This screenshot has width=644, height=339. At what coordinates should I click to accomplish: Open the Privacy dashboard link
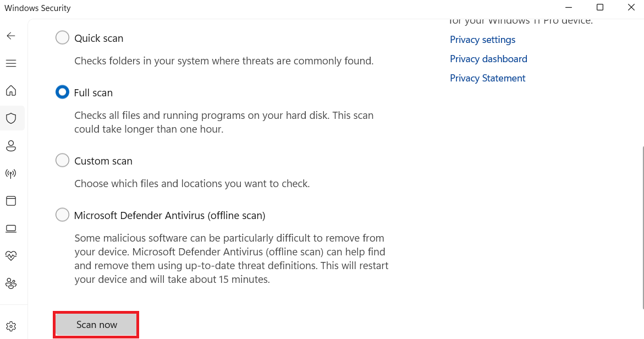(488, 59)
